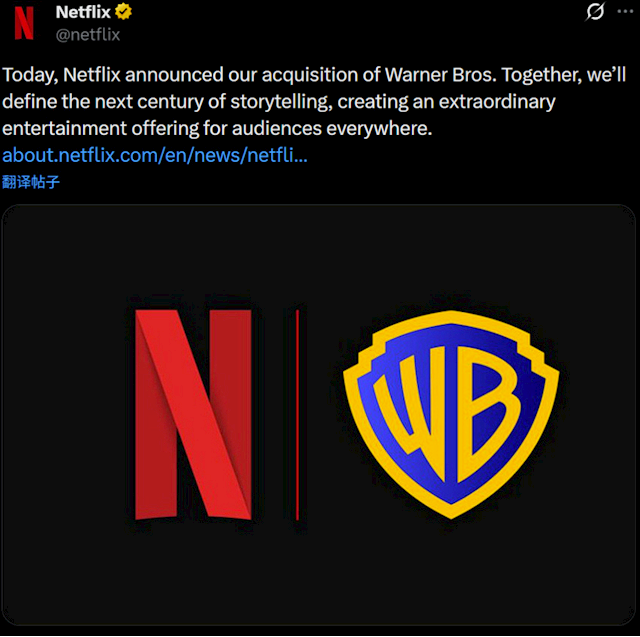Click the gold verified badge
The height and width of the screenshot is (637, 640).
123,11
